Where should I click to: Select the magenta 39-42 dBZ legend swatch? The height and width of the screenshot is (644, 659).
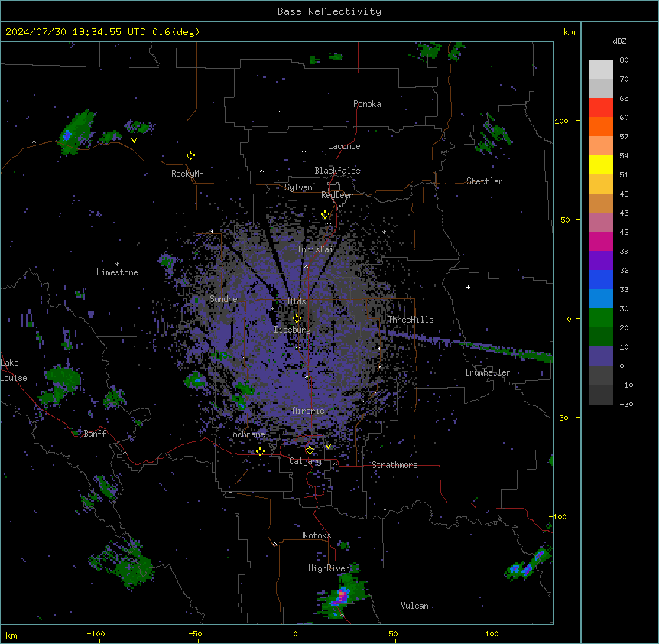click(x=601, y=241)
